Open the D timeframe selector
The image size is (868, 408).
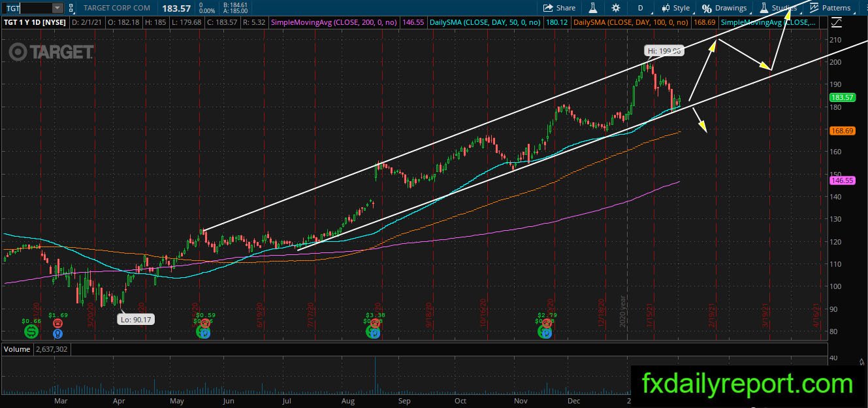pos(640,8)
